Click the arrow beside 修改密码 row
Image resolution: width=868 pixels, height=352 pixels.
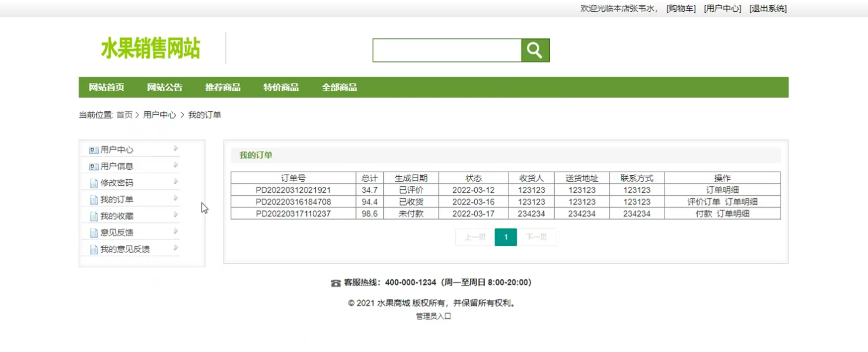[176, 182]
